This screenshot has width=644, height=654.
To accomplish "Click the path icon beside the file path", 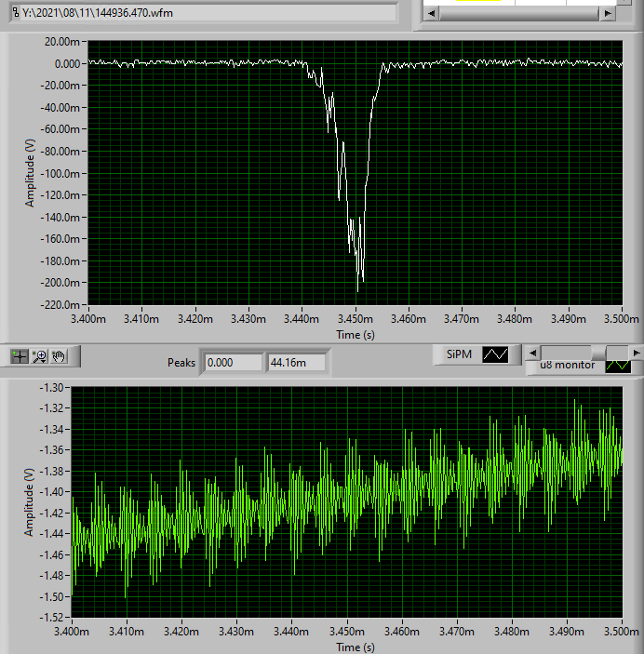I will 15,13.
